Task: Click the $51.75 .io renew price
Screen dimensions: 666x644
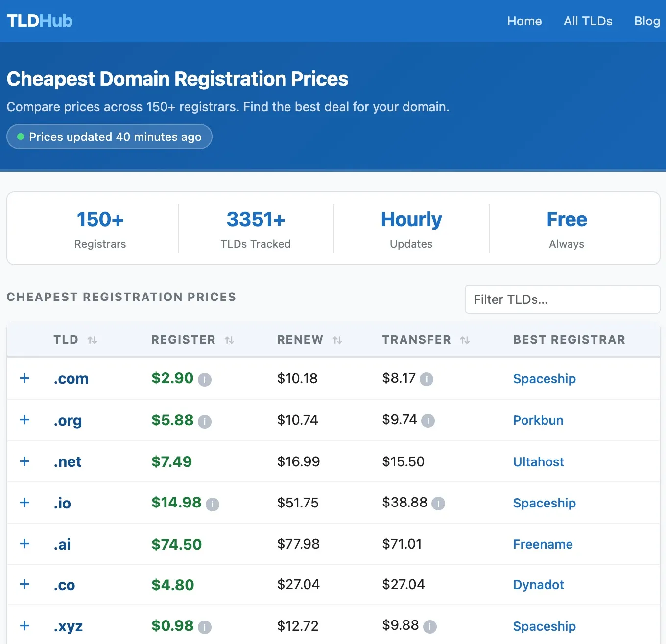Action: pos(298,503)
